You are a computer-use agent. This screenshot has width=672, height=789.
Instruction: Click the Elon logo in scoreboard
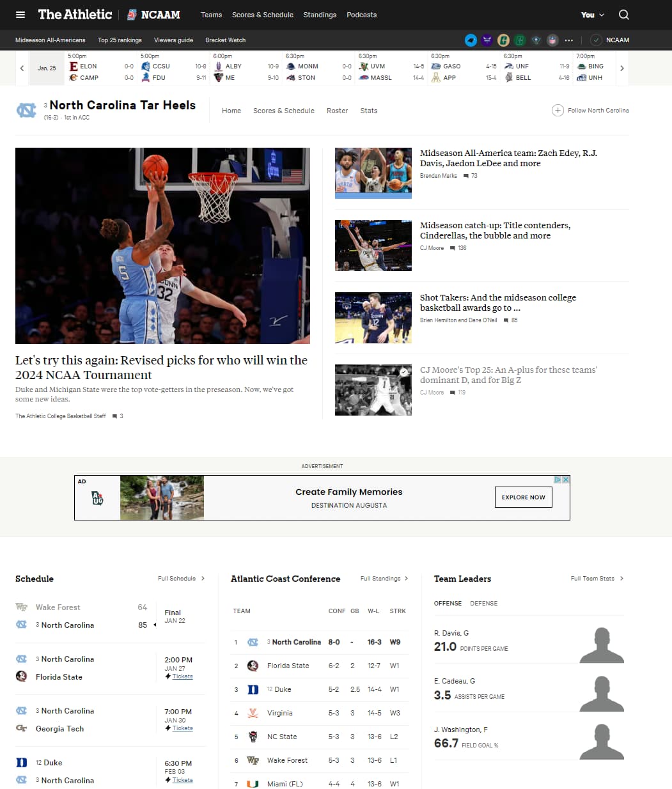74,66
